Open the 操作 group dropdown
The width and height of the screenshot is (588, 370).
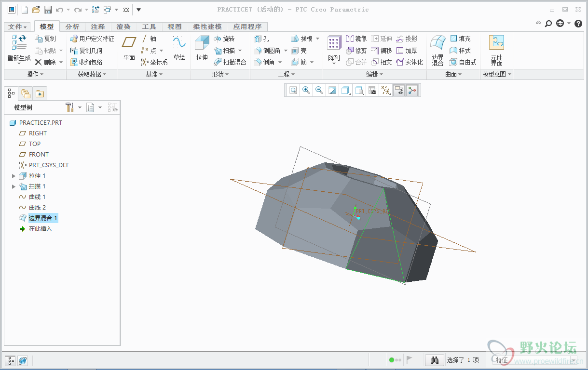tap(35, 74)
